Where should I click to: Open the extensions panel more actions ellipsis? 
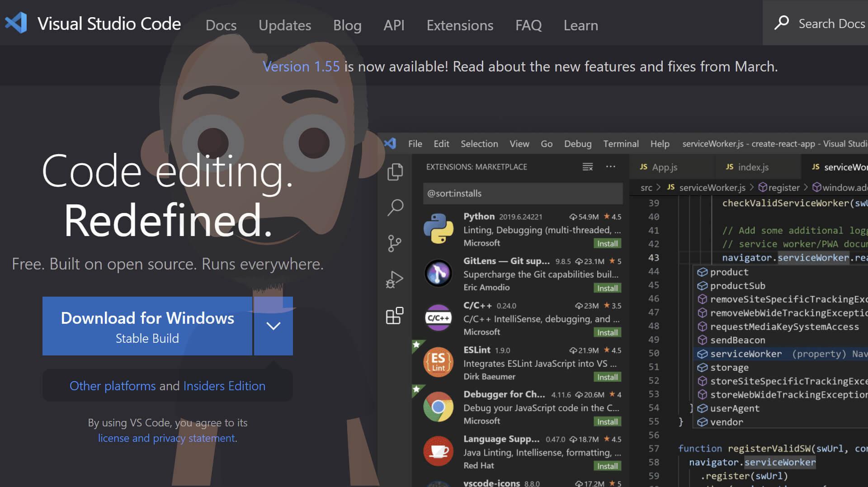coord(611,166)
